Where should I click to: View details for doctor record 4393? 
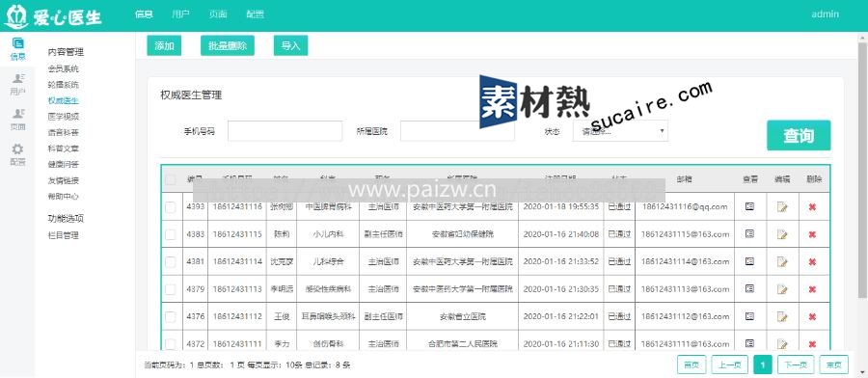tap(749, 206)
